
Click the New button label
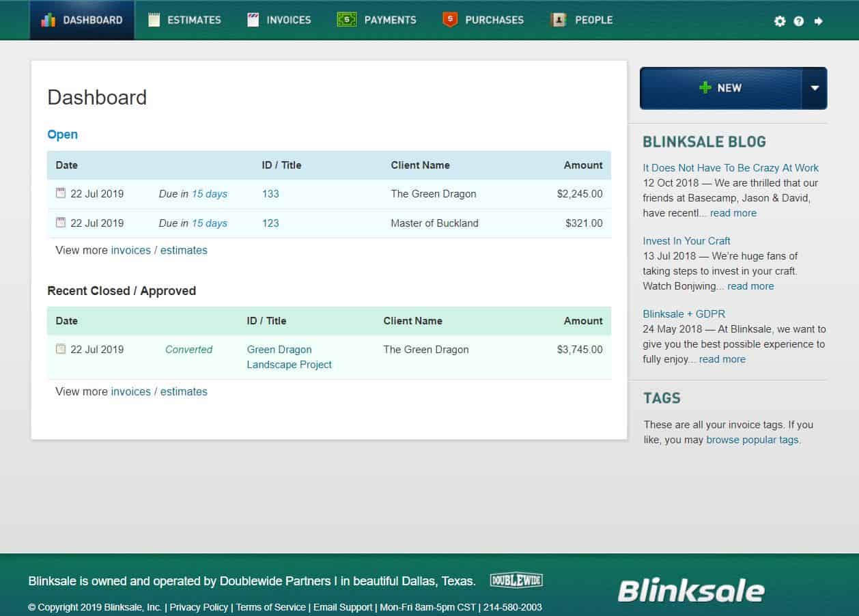(729, 88)
